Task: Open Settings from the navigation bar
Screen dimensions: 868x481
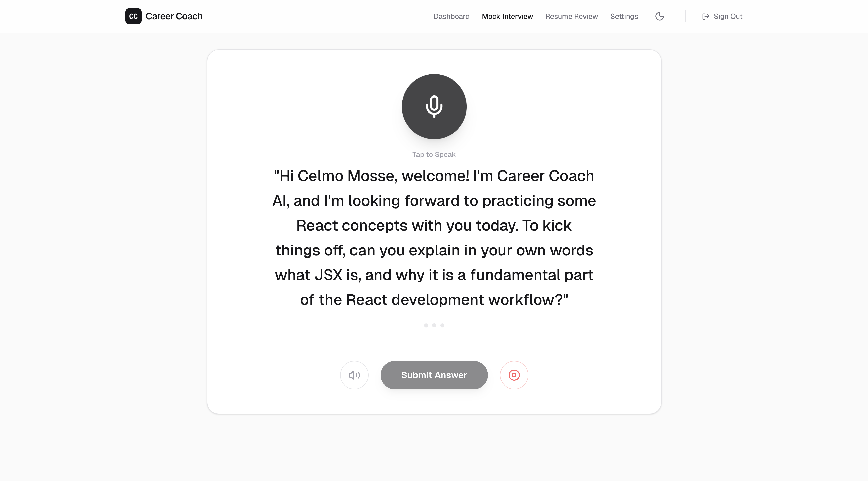Action: click(x=624, y=16)
